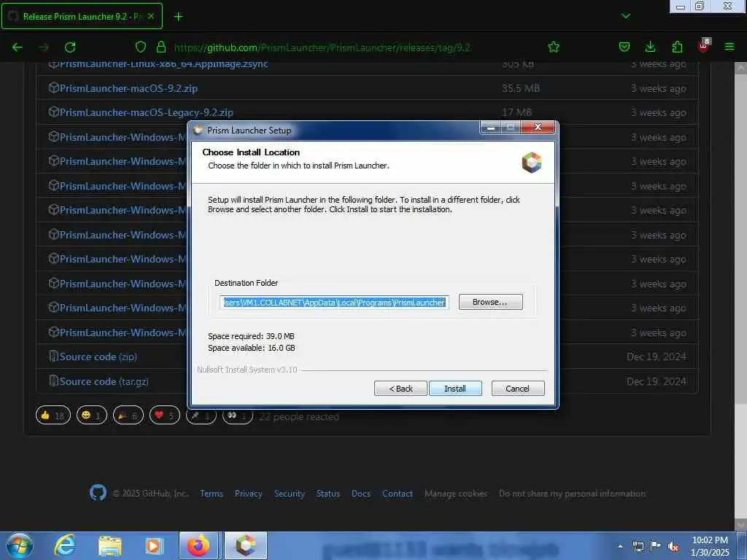Image resolution: width=747 pixels, height=560 pixels.
Task: React with the rocket emoji
Action: point(201,416)
